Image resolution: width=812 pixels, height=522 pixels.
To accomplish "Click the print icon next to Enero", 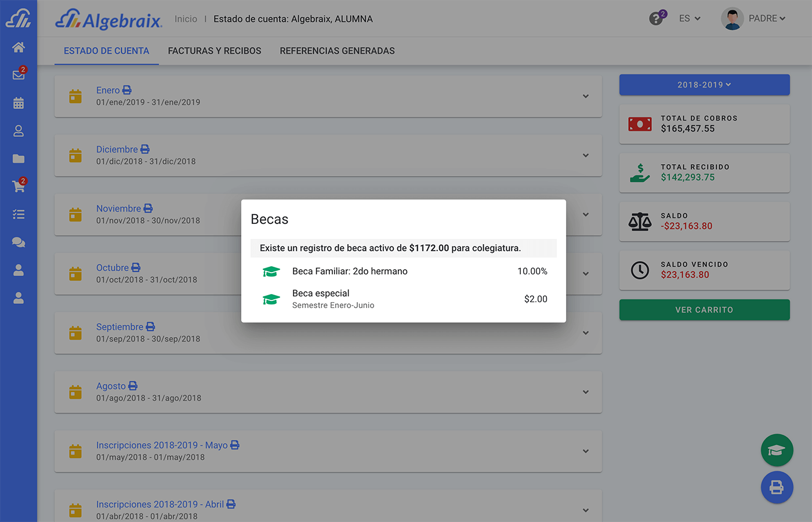I will coord(127,90).
